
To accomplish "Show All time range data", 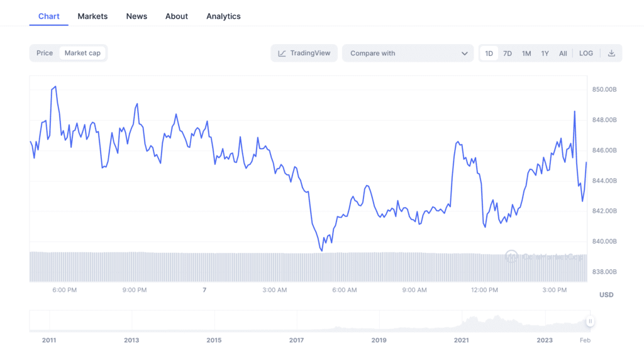I will pos(563,53).
